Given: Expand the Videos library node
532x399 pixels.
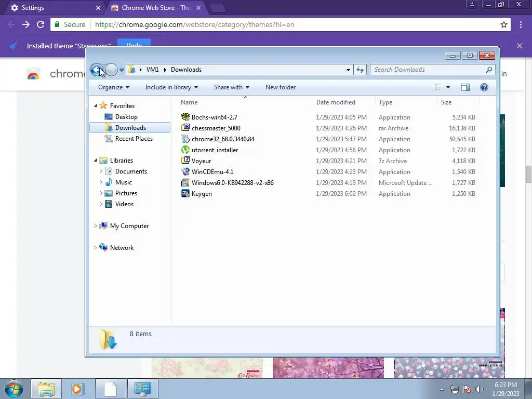Looking at the screenshot, I should click(101, 204).
